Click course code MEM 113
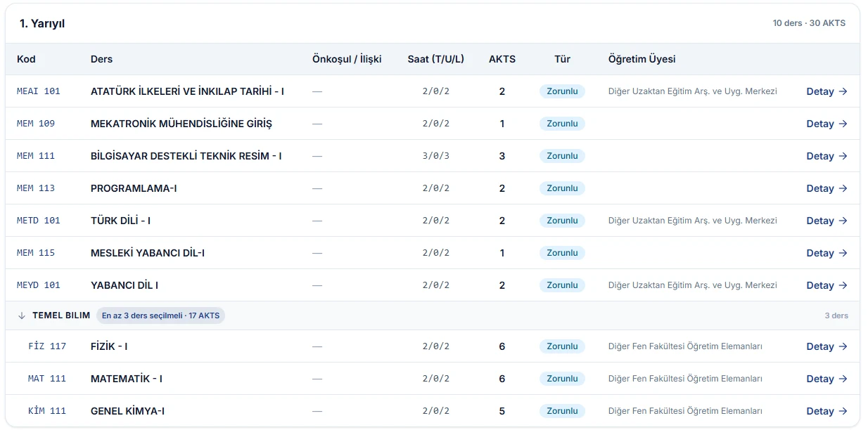The image size is (868, 430). [36, 188]
